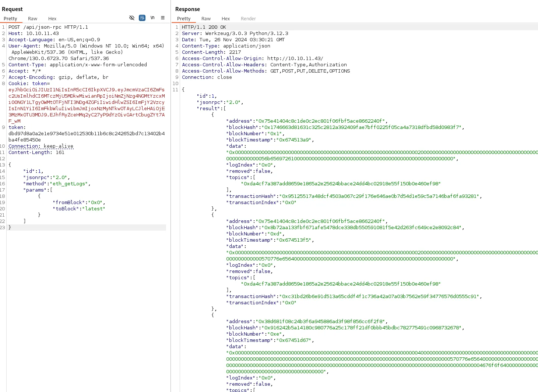
Task: Click the Request panel title
Action: click(x=12, y=9)
